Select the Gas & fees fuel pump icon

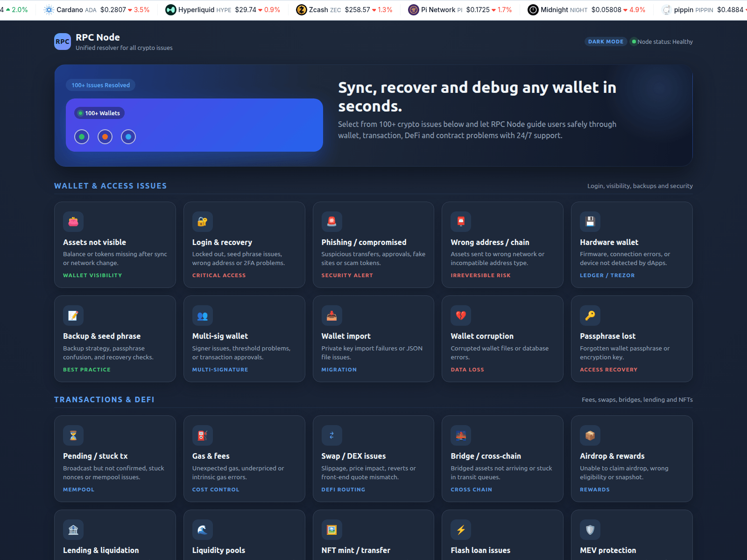(x=202, y=435)
